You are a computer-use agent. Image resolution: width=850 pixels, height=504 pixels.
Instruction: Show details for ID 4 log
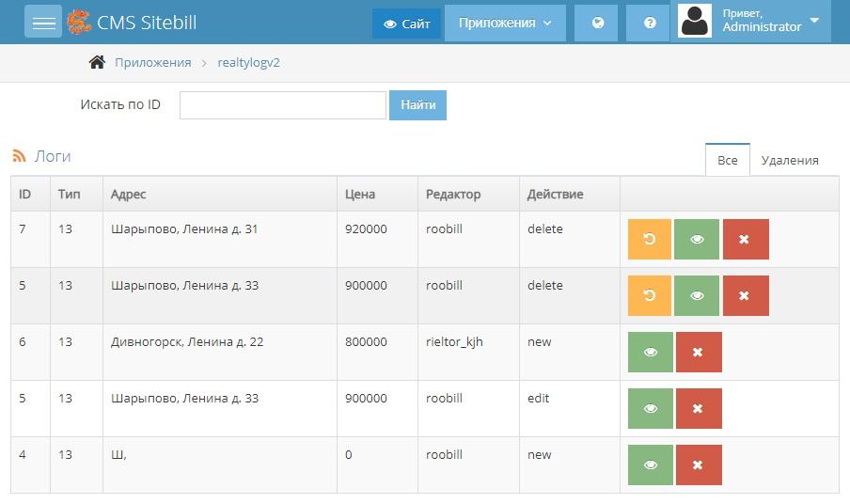651,465
